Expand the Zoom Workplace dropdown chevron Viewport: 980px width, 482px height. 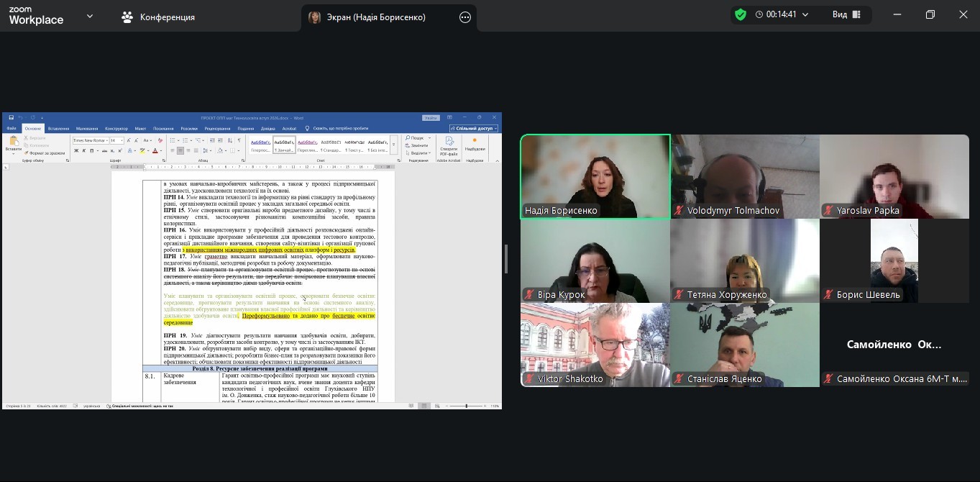(90, 16)
